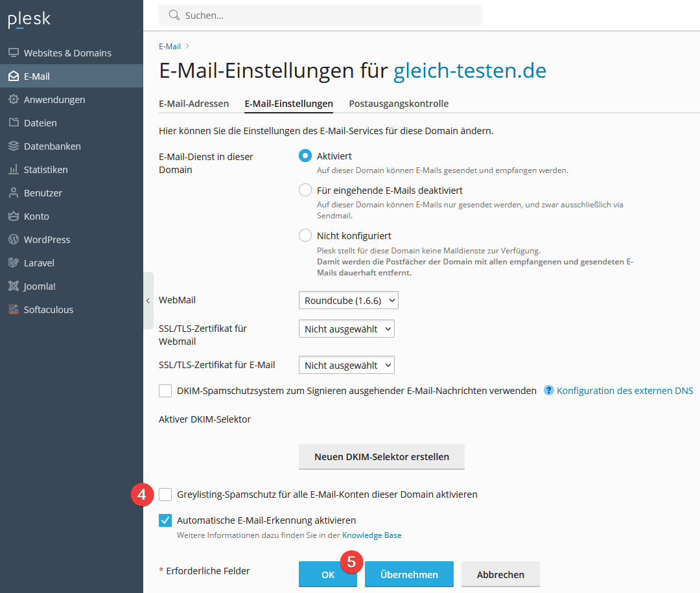
Task: Click the Dateien folder icon
Action: click(x=14, y=123)
